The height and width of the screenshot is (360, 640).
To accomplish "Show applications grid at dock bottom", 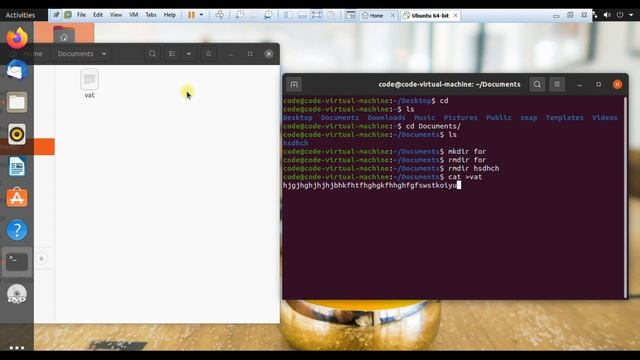I will click(x=17, y=347).
